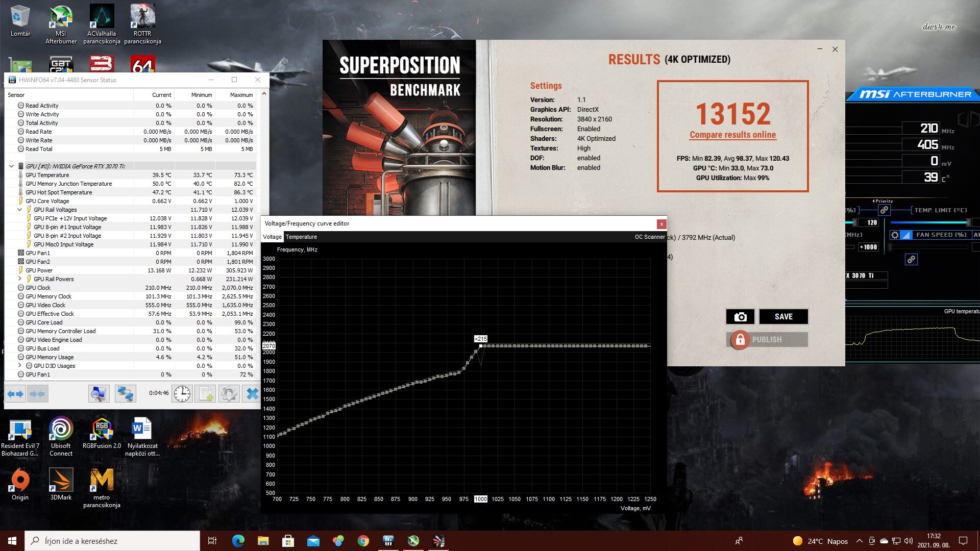Toggle user-defined fan curve button
The image size is (980, 551).
coord(906,235)
